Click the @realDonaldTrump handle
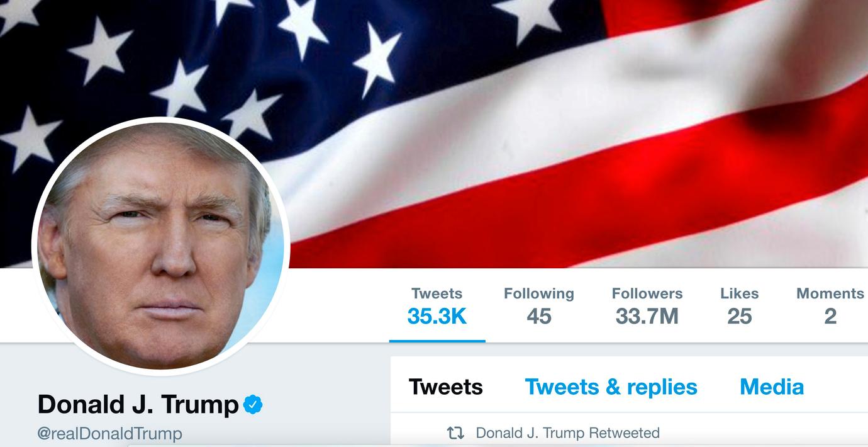This screenshot has width=868, height=447. [110, 434]
